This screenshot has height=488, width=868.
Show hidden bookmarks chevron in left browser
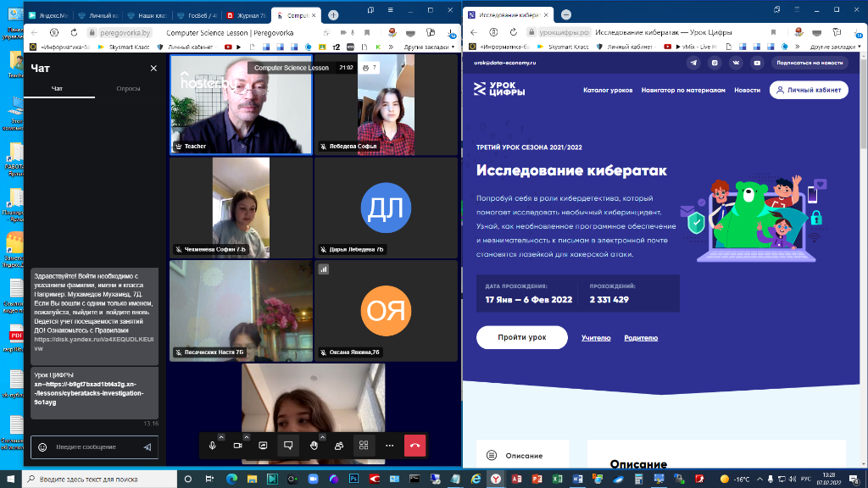click(392, 47)
